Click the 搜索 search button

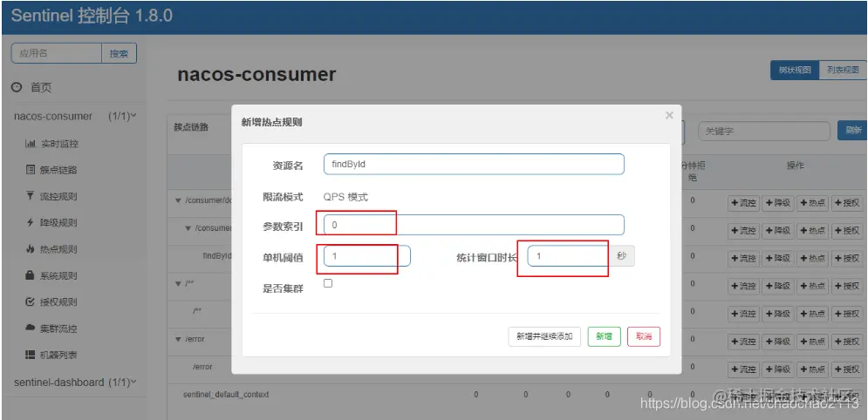[119, 53]
